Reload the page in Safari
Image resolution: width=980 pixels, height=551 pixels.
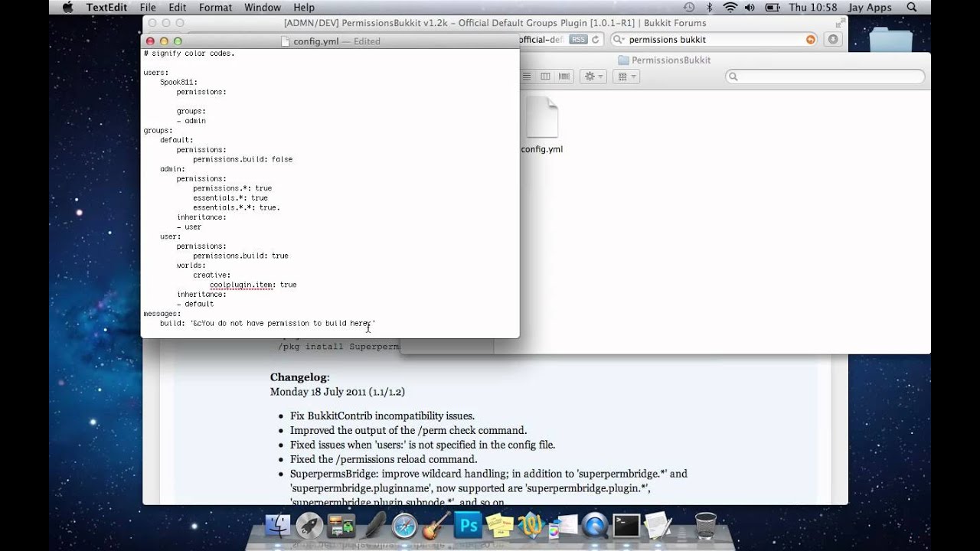tap(597, 39)
